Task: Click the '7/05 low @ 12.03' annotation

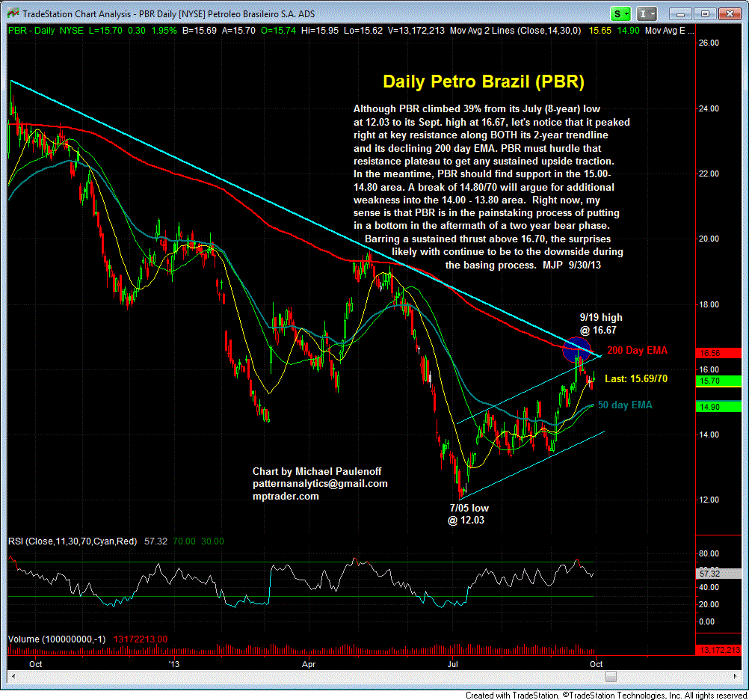Action: pyautogui.click(x=468, y=514)
